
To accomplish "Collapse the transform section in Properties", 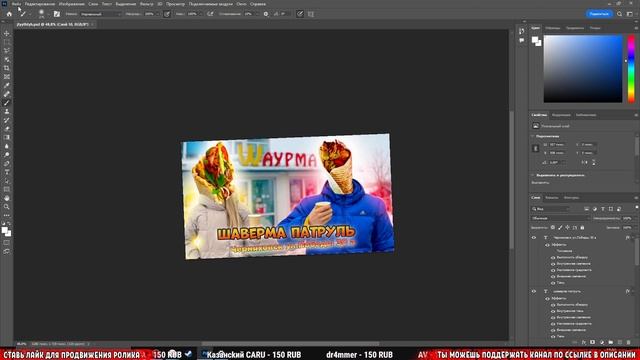I will pos(533,136).
